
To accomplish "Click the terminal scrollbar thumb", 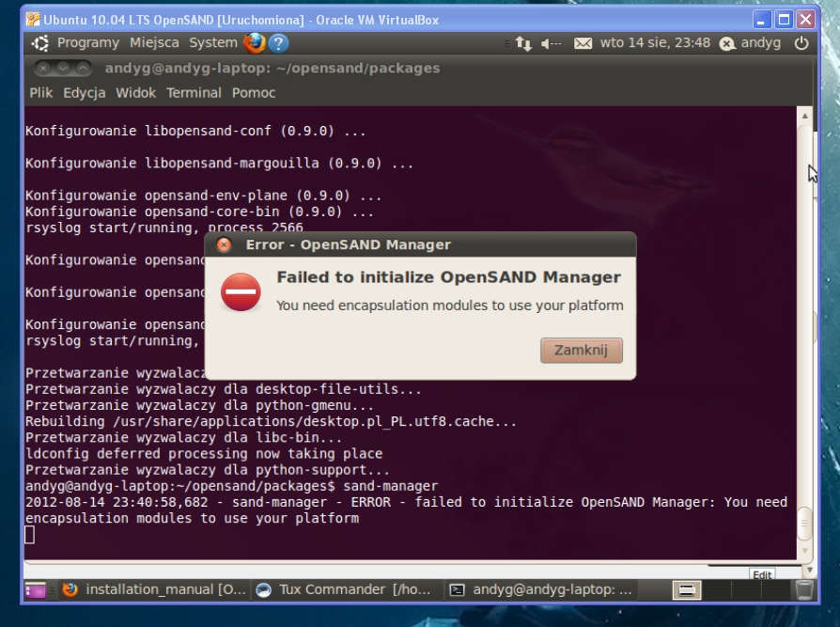I will tap(804, 524).
